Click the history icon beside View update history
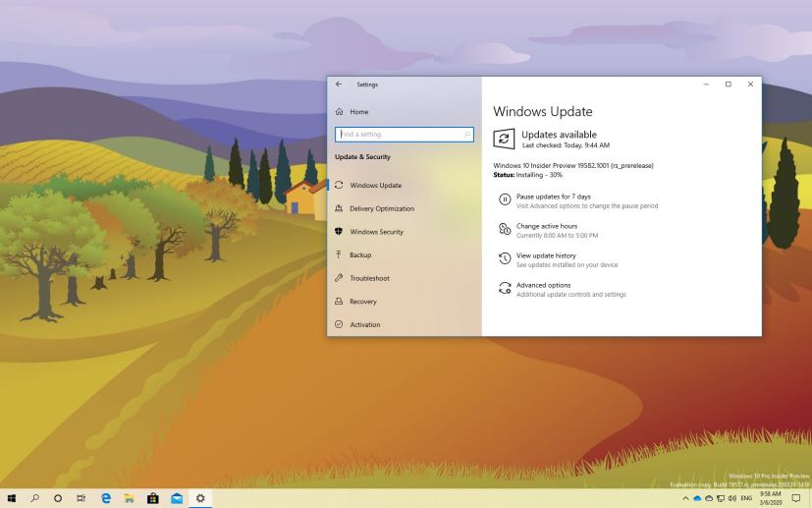Screen dimensions: 812x508 505,258
